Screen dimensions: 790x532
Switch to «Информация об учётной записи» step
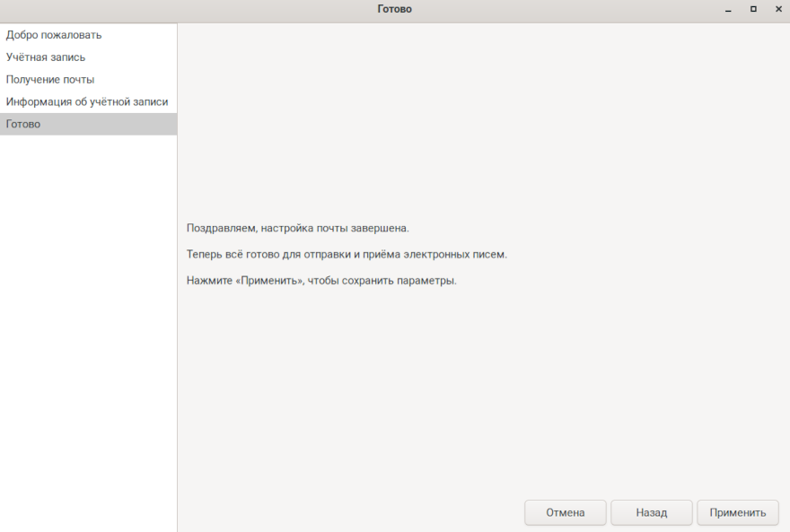point(87,102)
